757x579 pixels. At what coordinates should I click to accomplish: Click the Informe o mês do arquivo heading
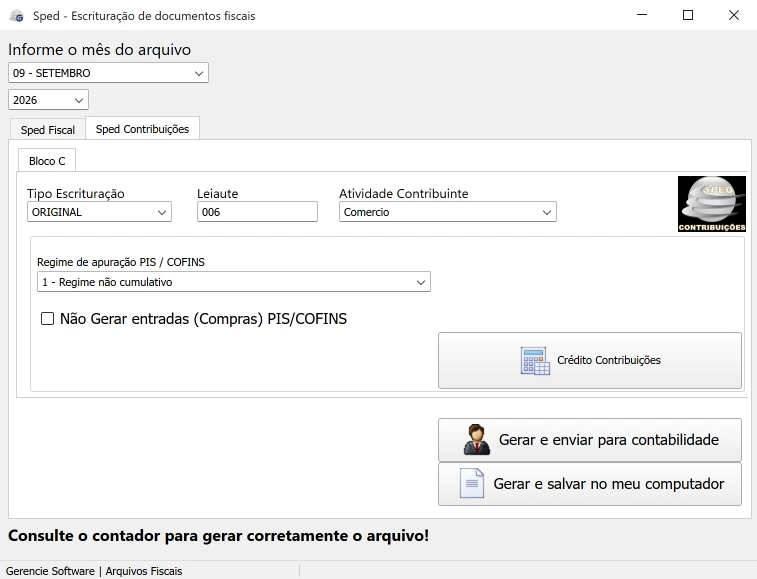(99, 50)
